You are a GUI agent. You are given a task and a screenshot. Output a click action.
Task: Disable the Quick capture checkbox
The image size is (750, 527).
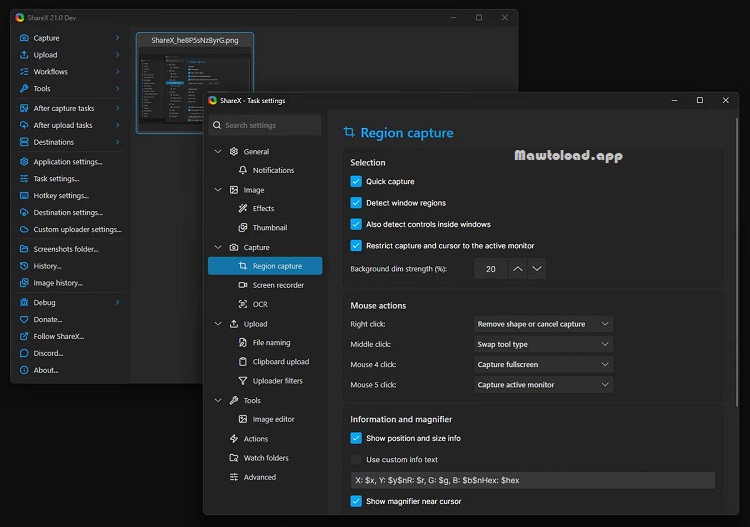356,181
